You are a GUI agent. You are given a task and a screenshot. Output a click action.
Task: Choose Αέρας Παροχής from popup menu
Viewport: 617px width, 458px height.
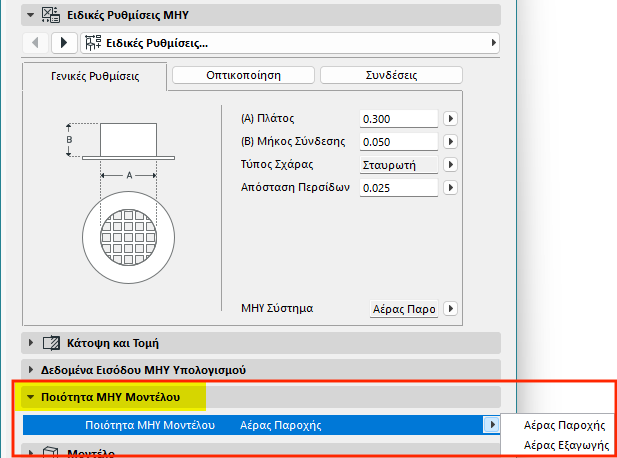click(564, 425)
